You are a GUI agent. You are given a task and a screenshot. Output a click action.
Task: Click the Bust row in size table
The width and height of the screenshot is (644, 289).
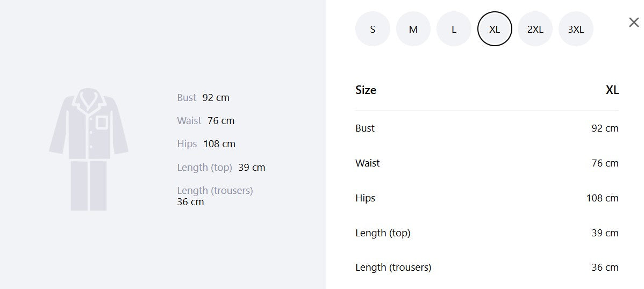click(487, 128)
